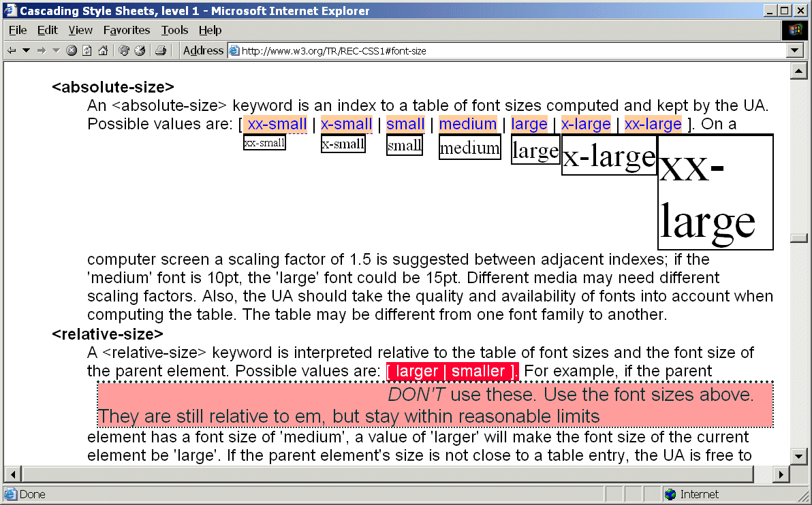Screen dimensions: 812x505
Task: Click the Forward arrow button
Action: click(42, 50)
